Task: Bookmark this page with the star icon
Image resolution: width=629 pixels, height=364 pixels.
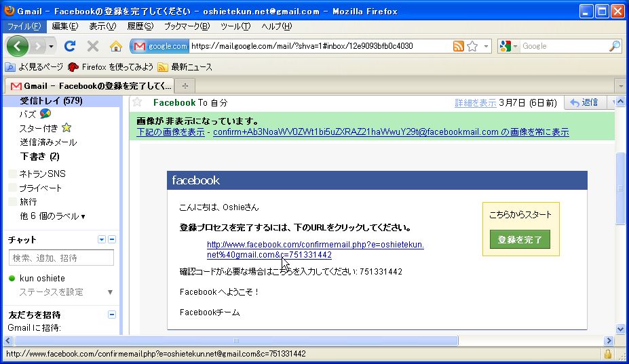Action: tap(472, 46)
